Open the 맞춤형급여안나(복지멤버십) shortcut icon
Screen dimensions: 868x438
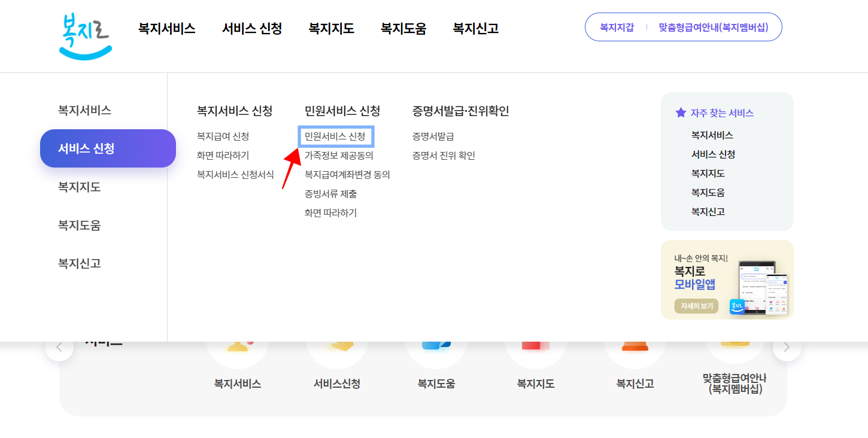(x=735, y=341)
